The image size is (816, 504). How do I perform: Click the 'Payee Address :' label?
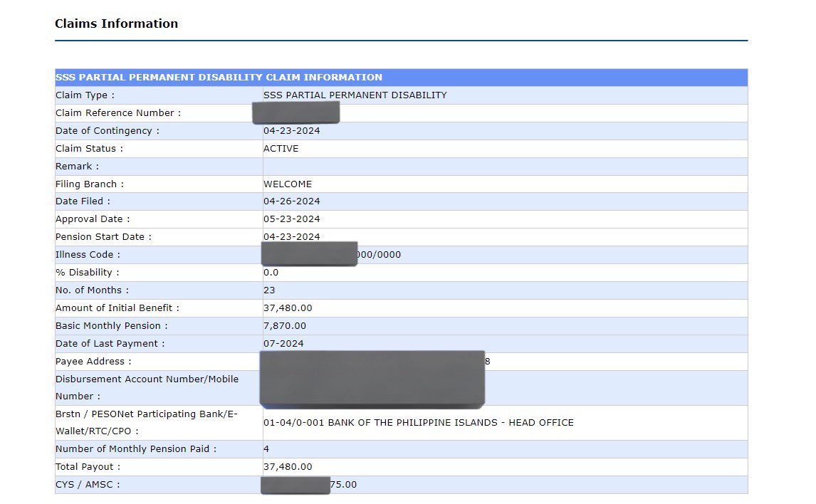point(94,362)
